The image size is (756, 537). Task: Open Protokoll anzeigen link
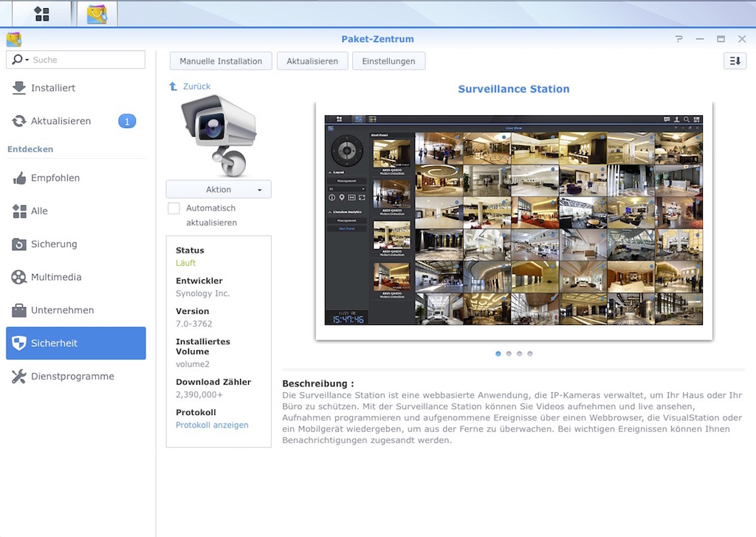coord(212,425)
